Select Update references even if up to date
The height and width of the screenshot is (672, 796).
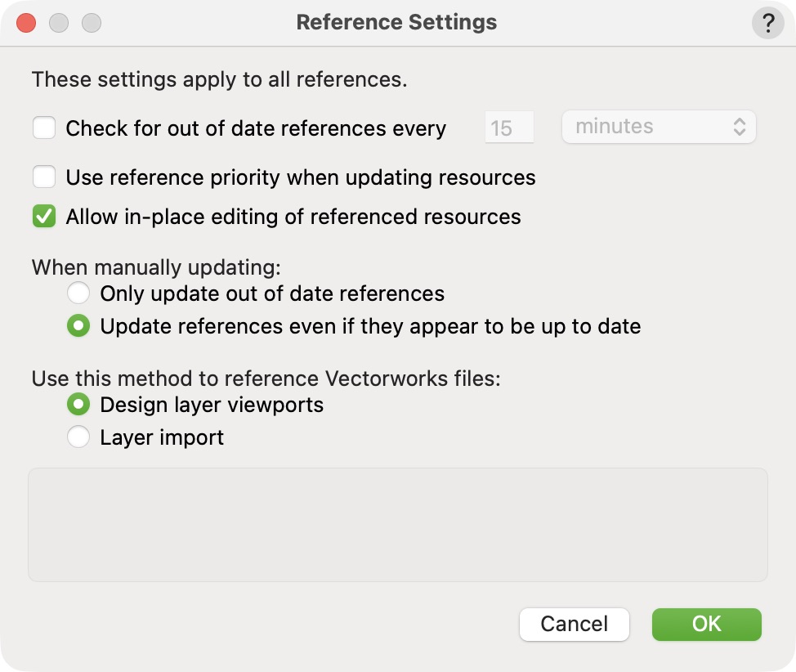78,325
